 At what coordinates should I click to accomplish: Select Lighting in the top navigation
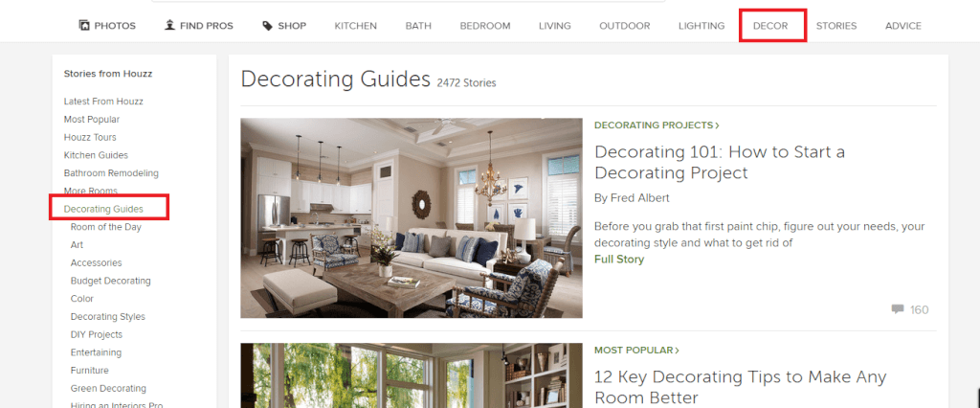coord(702,26)
